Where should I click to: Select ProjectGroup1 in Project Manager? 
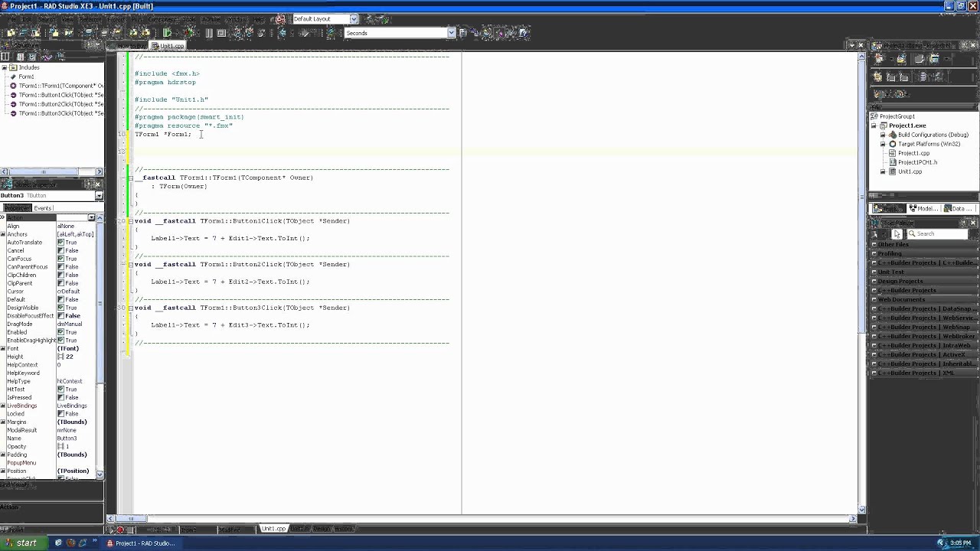point(897,116)
